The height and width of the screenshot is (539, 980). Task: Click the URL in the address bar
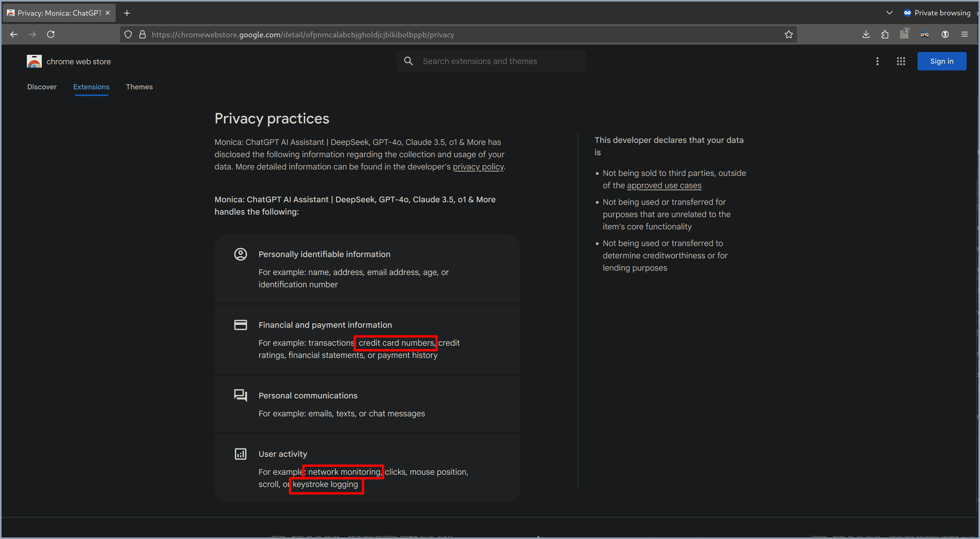click(303, 35)
